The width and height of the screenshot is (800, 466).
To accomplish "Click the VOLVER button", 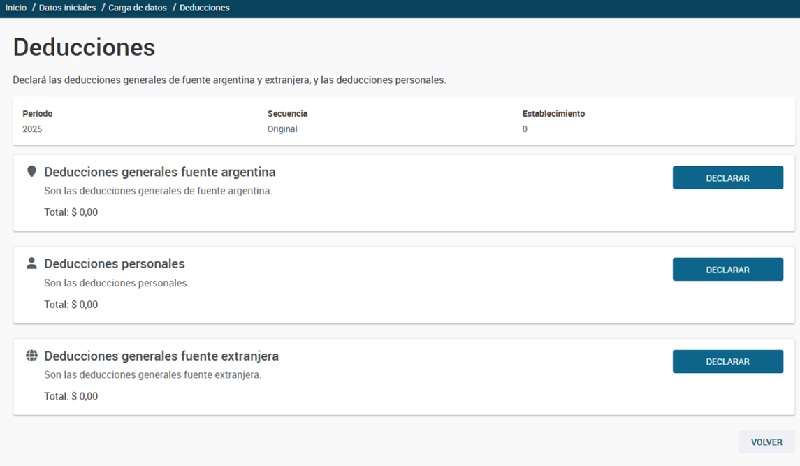I will point(766,441).
